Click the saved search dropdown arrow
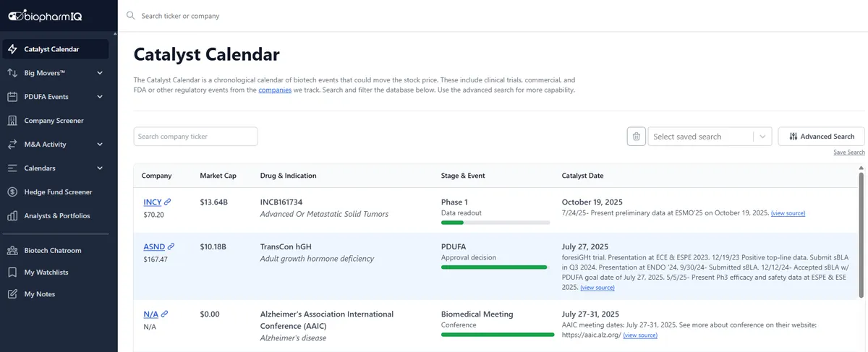Screen dimensions: 868x352 click(763, 137)
